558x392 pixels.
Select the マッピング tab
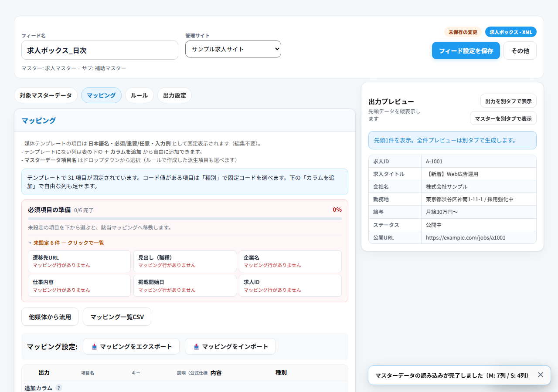click(x=101, y=95)
